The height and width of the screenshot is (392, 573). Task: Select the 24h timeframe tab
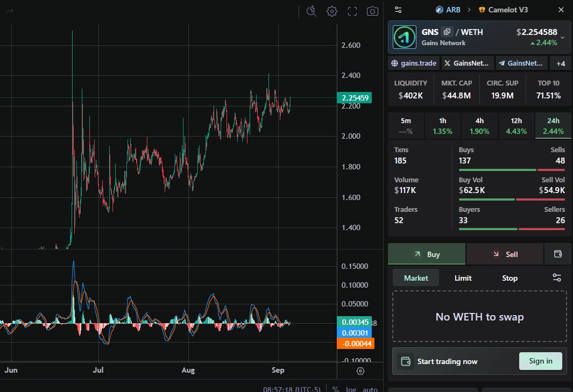[553, 126]
